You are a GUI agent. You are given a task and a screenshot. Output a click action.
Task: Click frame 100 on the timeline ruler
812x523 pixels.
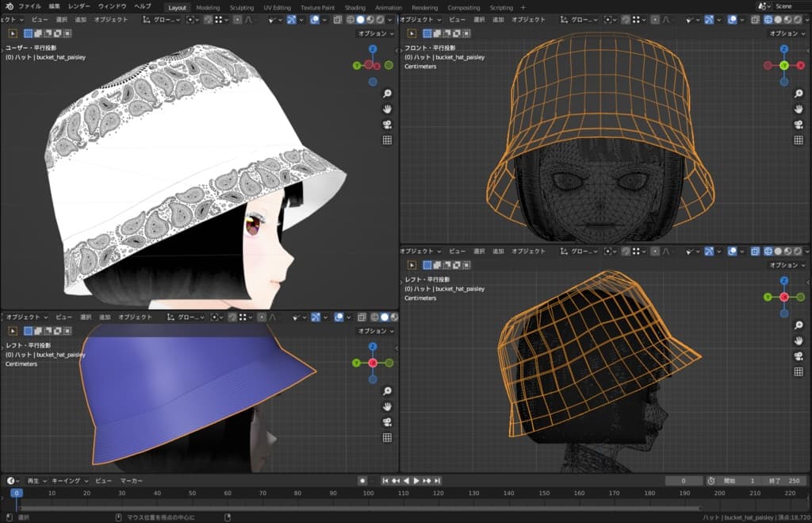point(368,494)
